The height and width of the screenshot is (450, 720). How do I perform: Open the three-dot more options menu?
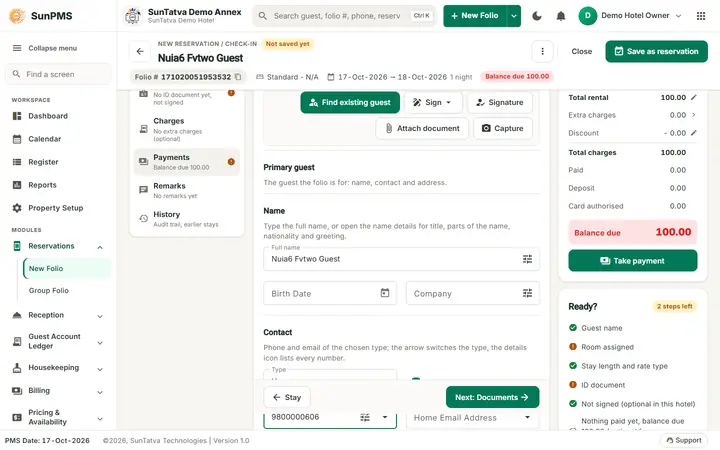tap(542, 51)
